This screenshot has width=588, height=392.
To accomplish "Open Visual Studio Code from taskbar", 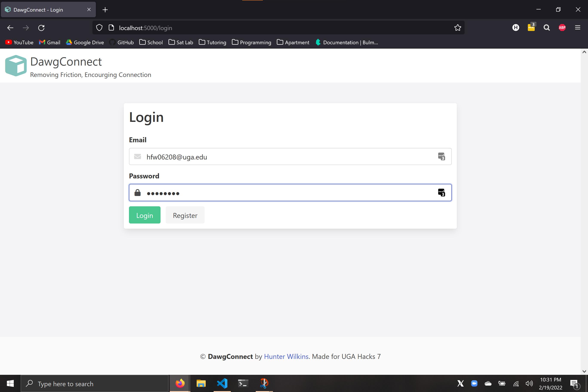I will pos(222,383).
